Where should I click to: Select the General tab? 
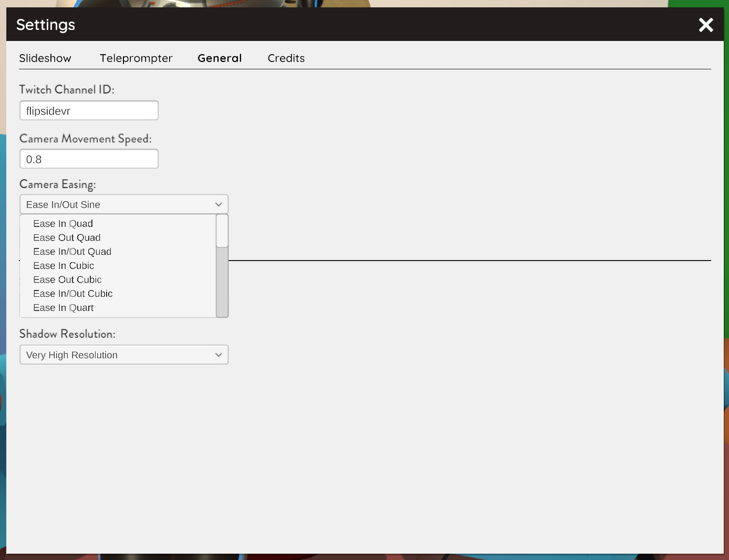coord(220,58)
